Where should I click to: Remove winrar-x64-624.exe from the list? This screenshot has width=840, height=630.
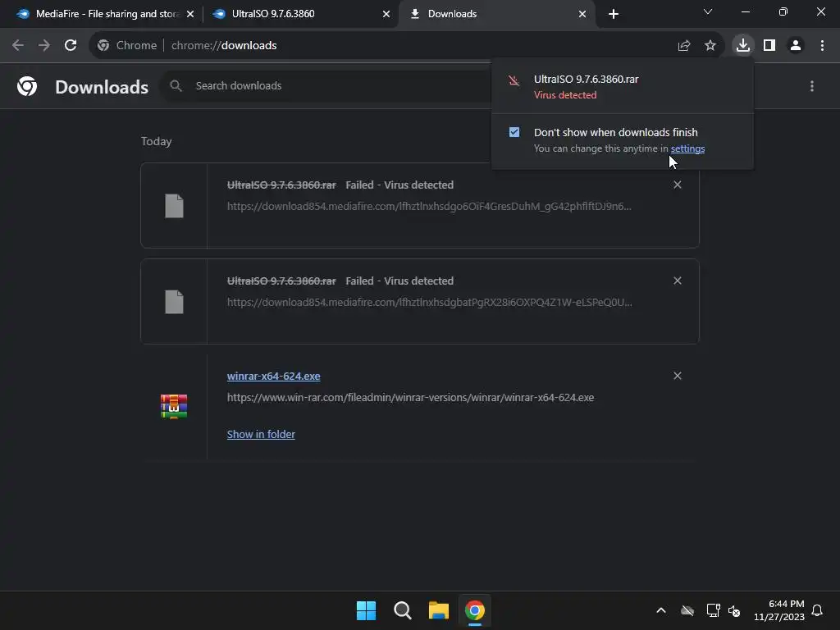coord(677,376)
